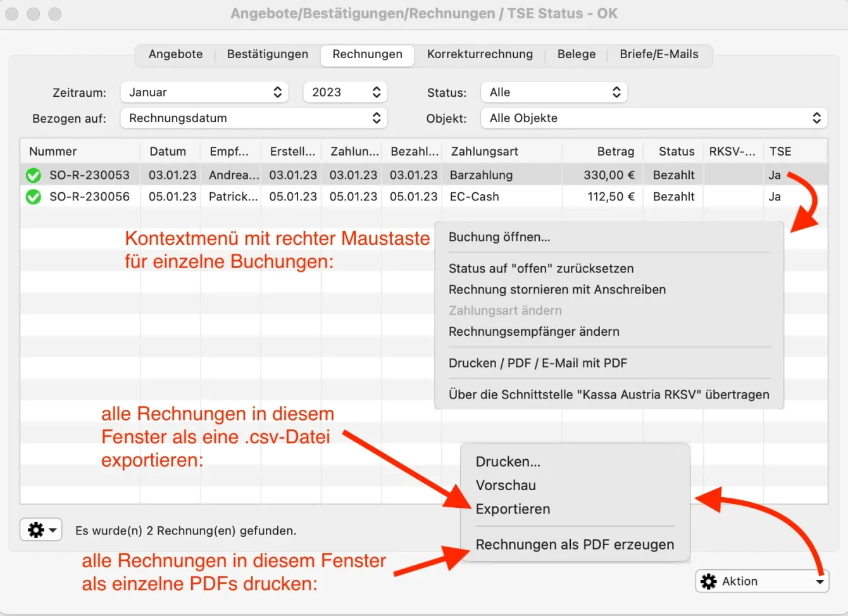
Task: Open the Objekt dropdown showing Alle Objekte
Action: [654, 118]
